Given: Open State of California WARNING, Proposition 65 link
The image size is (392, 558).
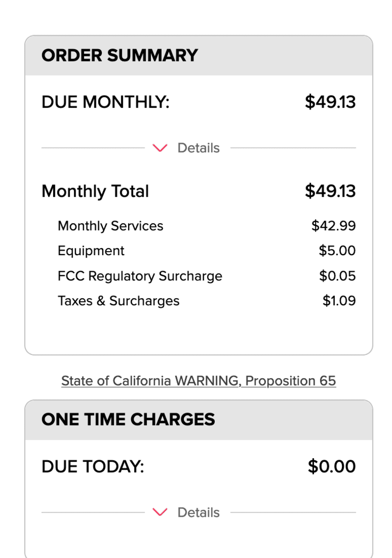Looking at the screenshot, I should pos(198,381).
